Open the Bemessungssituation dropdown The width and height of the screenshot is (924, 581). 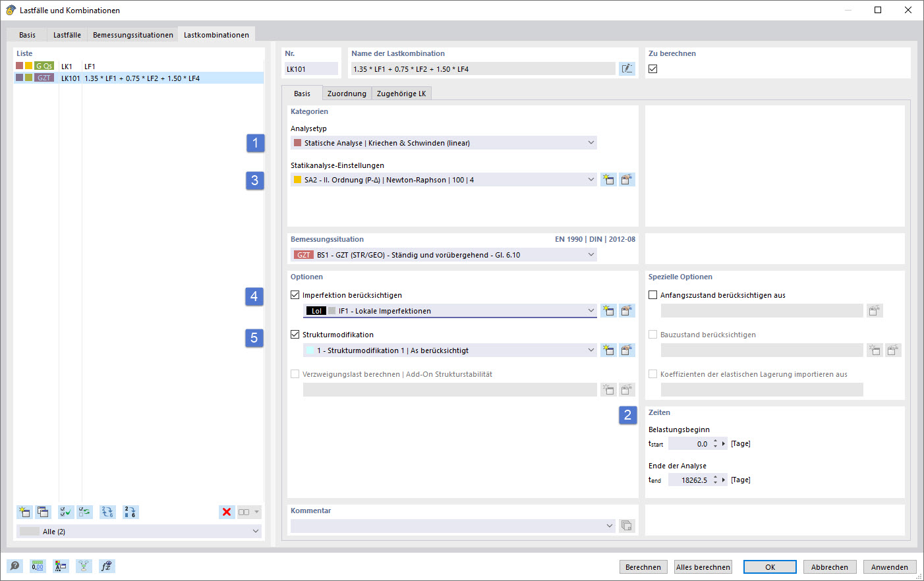pyautogui.click(x=591, y=254)
